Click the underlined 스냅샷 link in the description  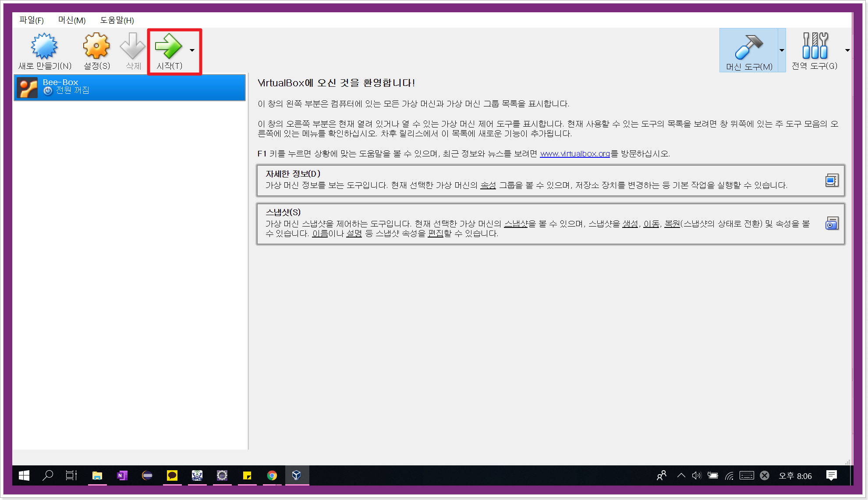click(516, 224)
